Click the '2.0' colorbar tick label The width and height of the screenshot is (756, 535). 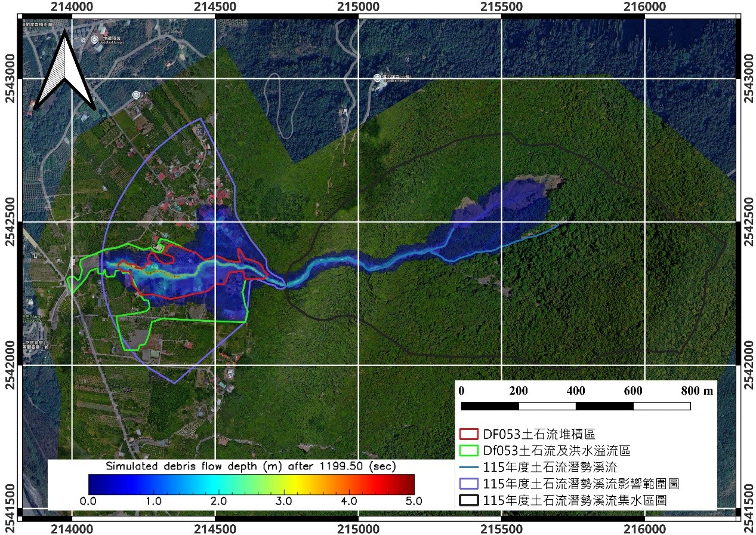tap(218, 501)
